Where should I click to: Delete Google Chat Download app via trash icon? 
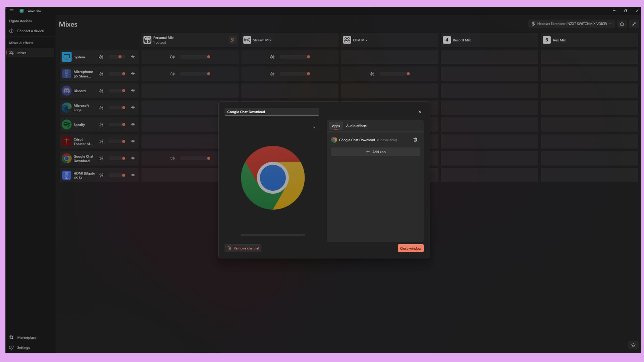coord(415,140)
